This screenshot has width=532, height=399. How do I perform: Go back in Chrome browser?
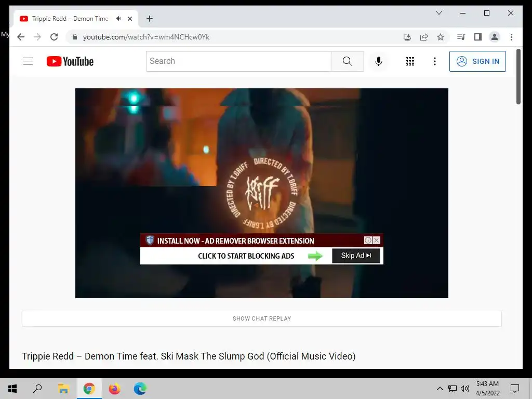pyautogui.click(x=21, y=37)
